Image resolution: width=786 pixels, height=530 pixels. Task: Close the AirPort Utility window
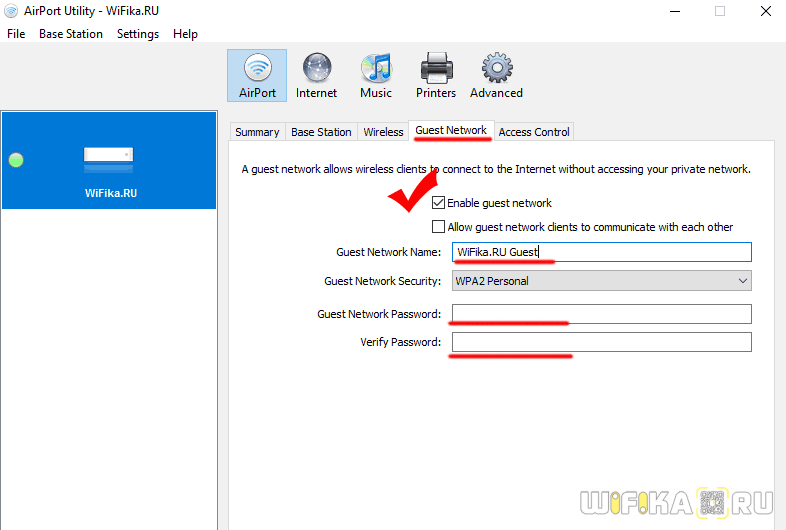coord(765,11)
